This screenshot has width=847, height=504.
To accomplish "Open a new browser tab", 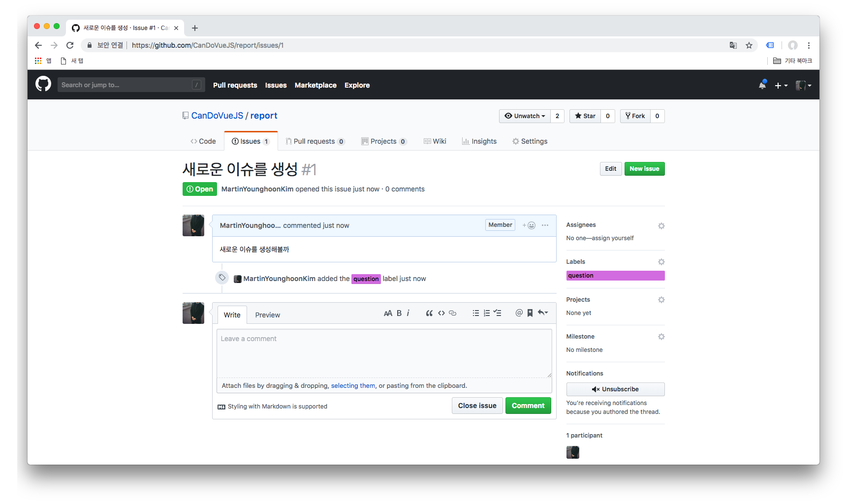I will [195, 28].
